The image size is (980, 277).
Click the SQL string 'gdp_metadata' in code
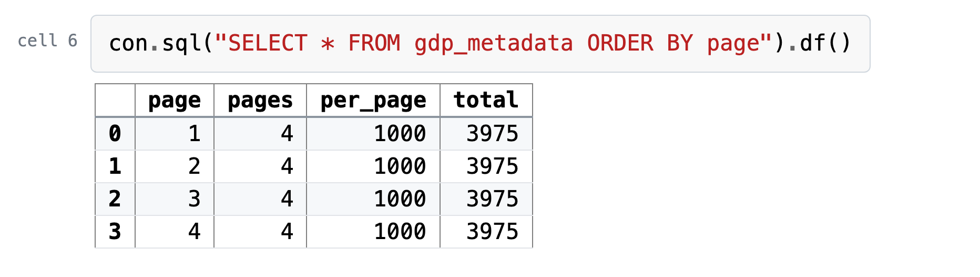coord(494,44)
